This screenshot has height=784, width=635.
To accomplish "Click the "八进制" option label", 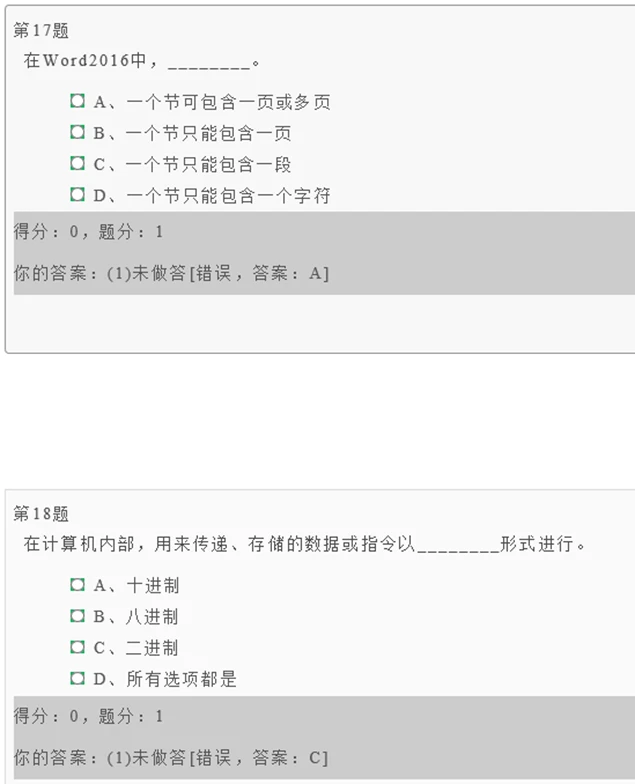I will point(153,617).
